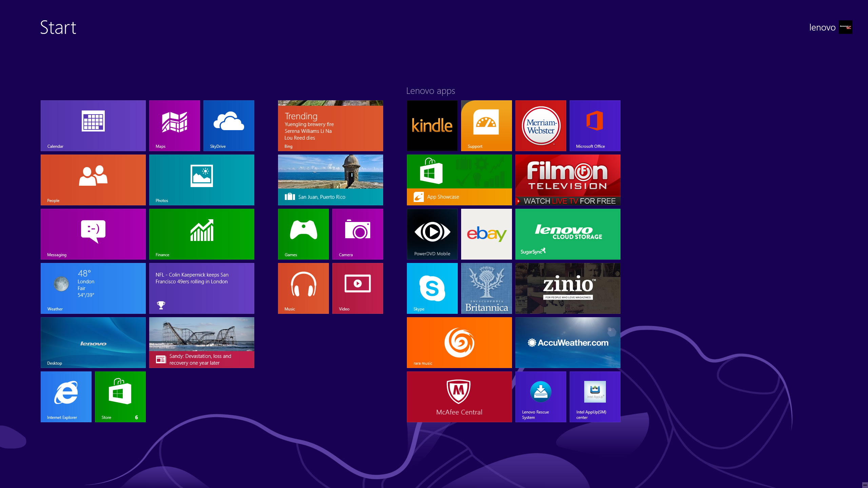Launch the Camera app tile
The height and width of the screenshot is (488, 868).
[357, 234]
